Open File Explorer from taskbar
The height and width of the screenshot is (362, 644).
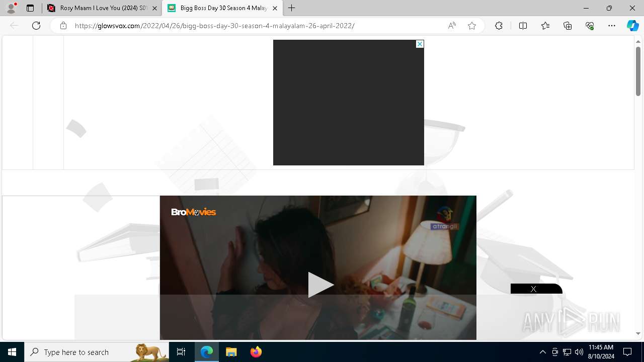tap(231, 352)
